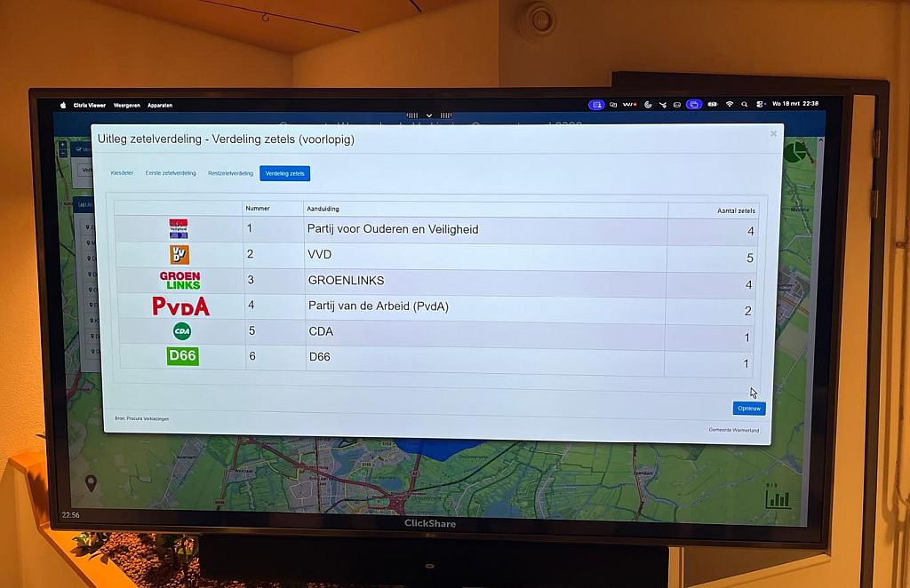Click the Wi-Fi icon in menu bar
The height and width of the screenshot is (588, 910).
click(730, 105)
